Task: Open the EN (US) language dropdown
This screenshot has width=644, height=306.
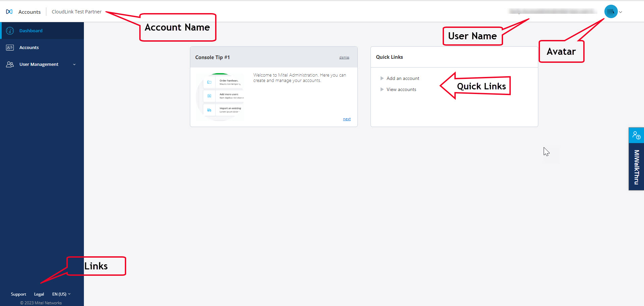Action: click(x=61, y=294)
